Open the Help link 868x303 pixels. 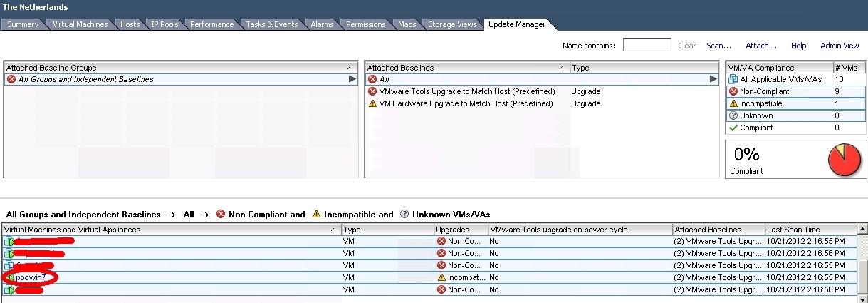pyautogui.click(x=799, y=46)
